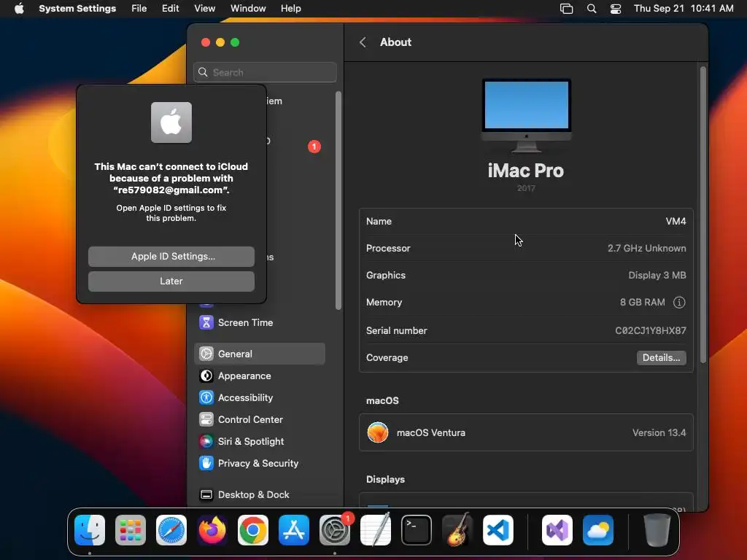Open the Weather-style cloud app in dock
747x560 pixels.
pyautogui.click(x=598, y=530)
